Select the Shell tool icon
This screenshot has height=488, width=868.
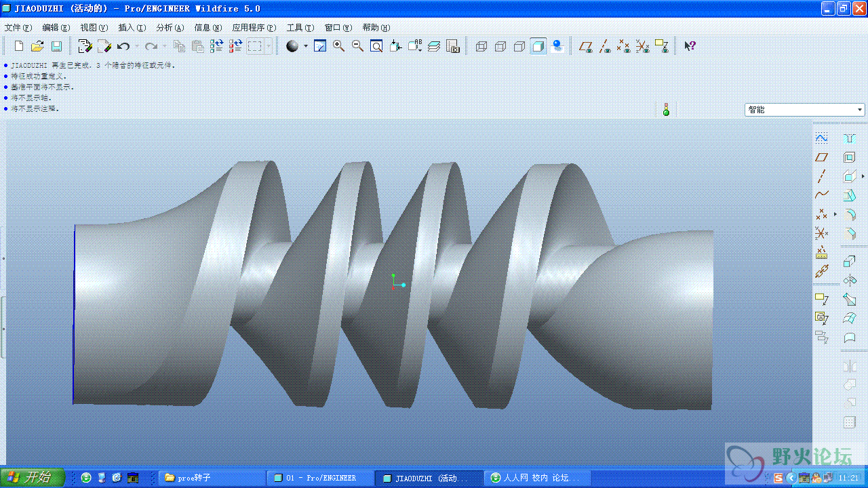pyautogui.click(x=849, y=157)
